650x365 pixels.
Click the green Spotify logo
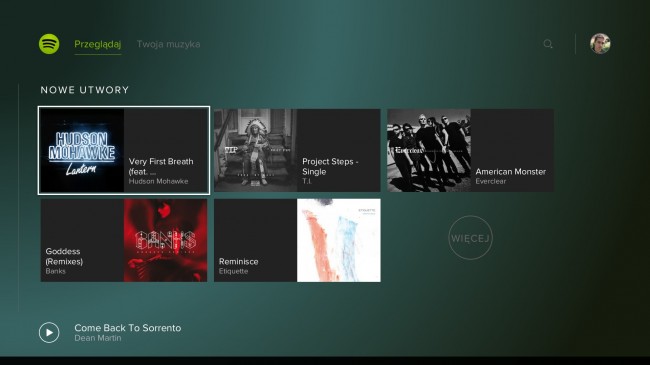point(49,44)
